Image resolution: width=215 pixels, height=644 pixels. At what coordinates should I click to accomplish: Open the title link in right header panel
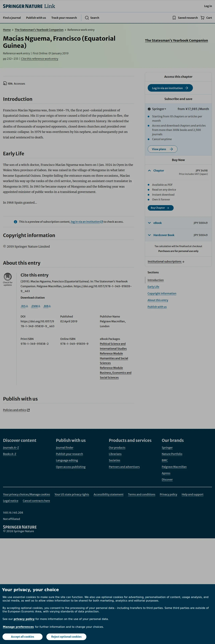point(176,40)
